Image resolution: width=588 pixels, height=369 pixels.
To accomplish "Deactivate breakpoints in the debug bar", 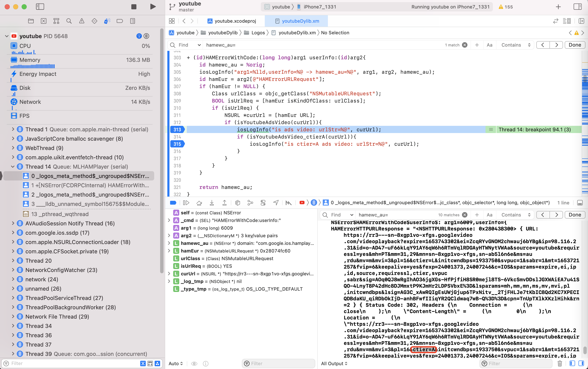I will pyautogui.click(x=173, y=203).
